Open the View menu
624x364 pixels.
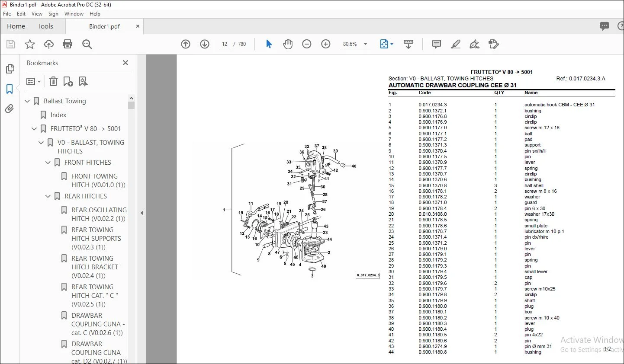click(37, 14)
